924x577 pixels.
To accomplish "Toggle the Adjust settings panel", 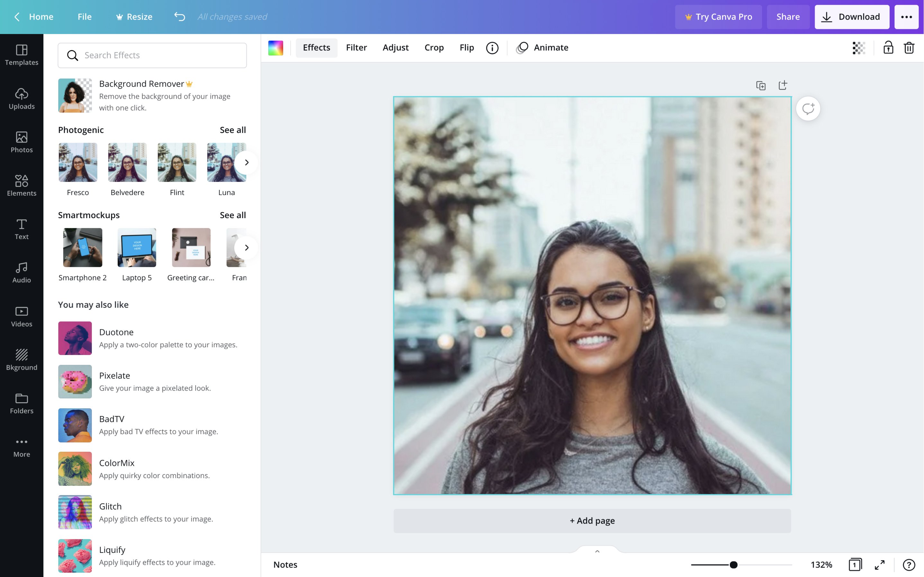I will [396, 47].
